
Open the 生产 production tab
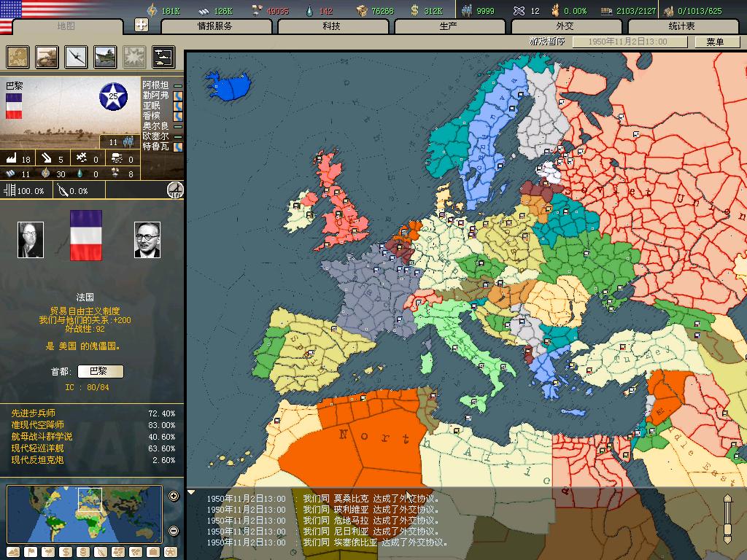point(449,26)
